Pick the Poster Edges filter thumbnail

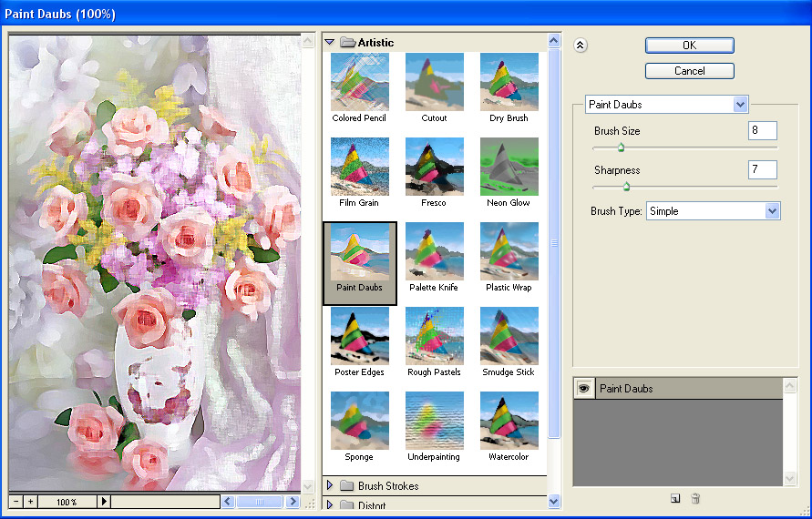[x=359, y=336]
